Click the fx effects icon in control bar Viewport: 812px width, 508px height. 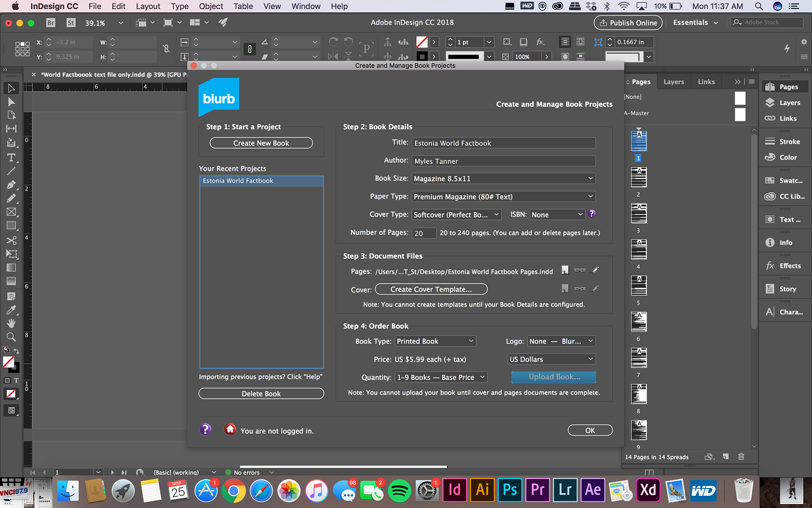point(540,42)
